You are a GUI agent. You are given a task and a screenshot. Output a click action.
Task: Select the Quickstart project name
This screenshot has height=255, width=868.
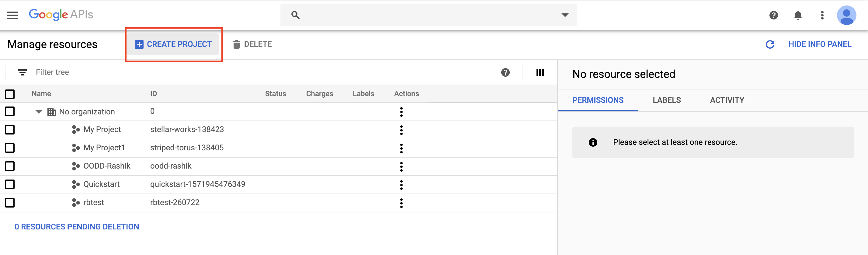(x=101, y=184)
